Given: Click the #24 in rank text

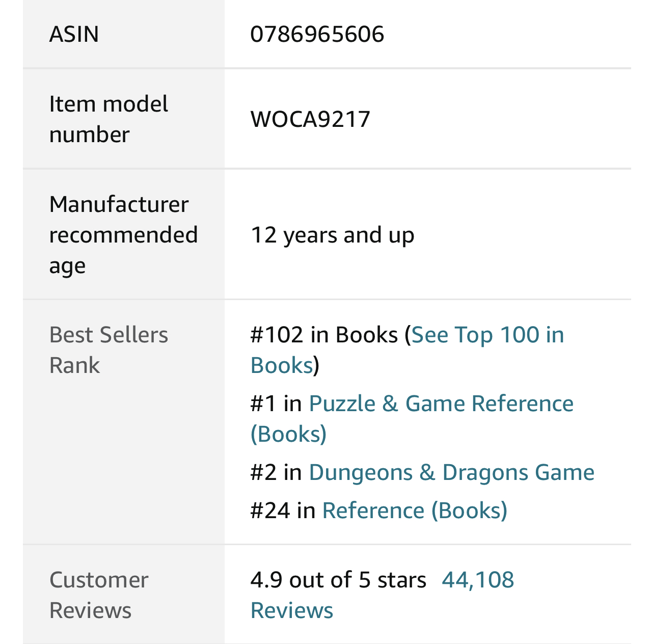Looking at the screenshot, I should [283, 511].
